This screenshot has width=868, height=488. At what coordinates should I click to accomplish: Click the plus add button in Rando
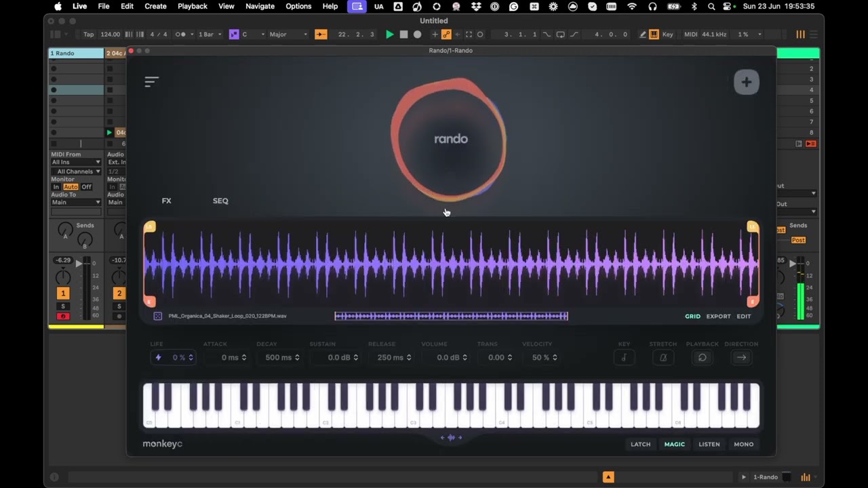pyautogui.click(x=746, y=82)
